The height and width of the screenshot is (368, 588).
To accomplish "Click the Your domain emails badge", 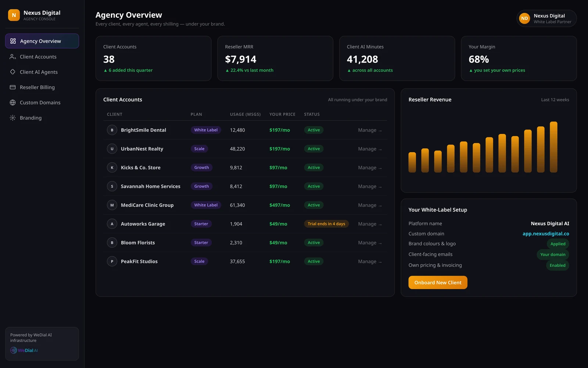I will point(553,255).
